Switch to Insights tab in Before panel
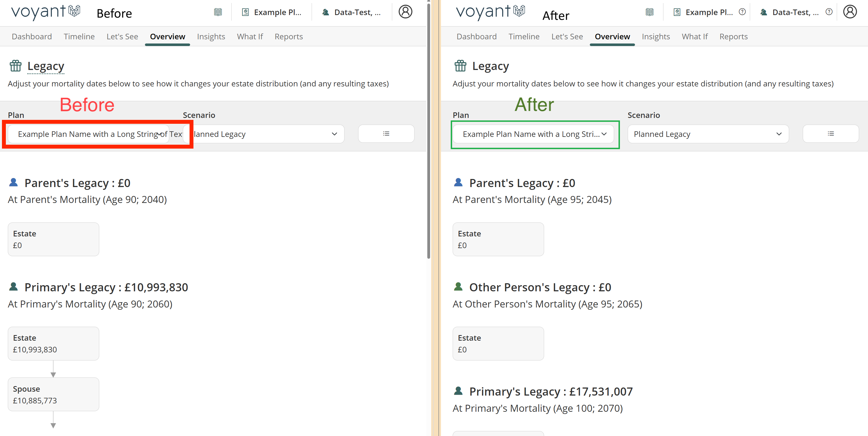 [211, 37]
